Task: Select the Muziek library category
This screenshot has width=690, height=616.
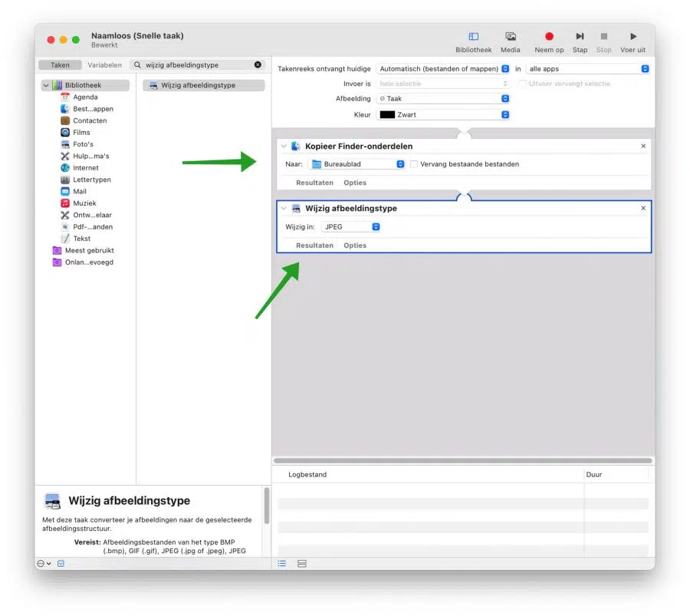Action: (x=84, y=203)
